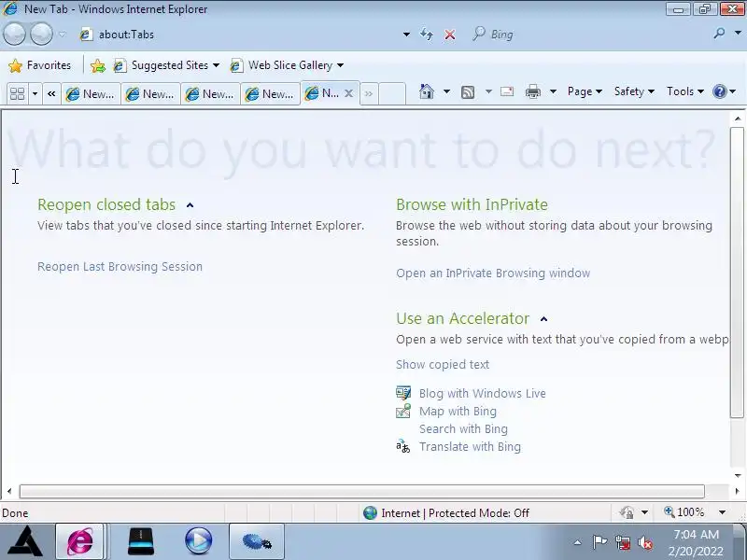Click the RSS Feeds icon
This screenshot has width=747, height=560.
point(468,91)
